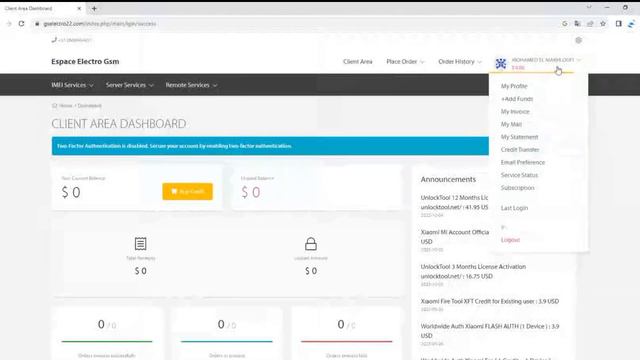Image resolution: width=640 pixels, height=360 pixels.
Task: Click the blue orders in process progress bar
Action: coord(227,341)
